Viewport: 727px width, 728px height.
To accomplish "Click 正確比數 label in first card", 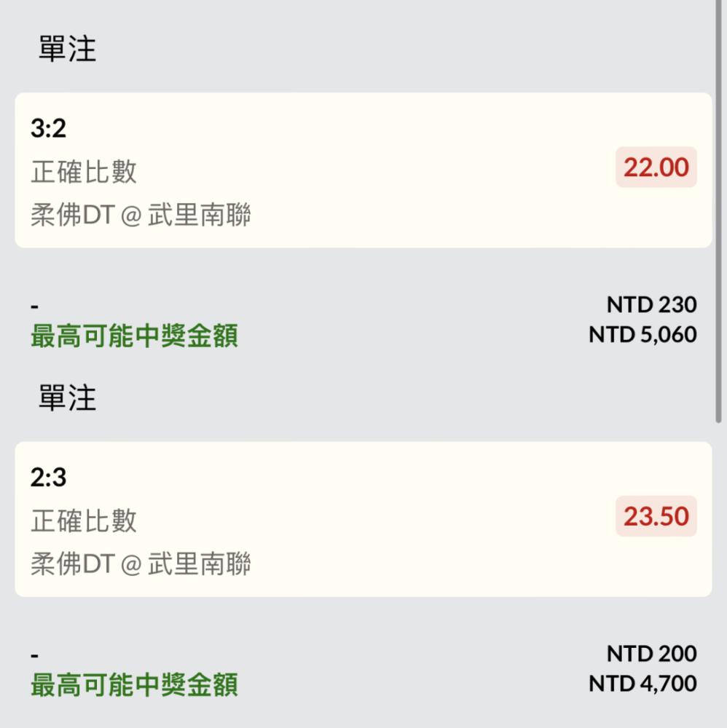I will (x=84, y=171).
